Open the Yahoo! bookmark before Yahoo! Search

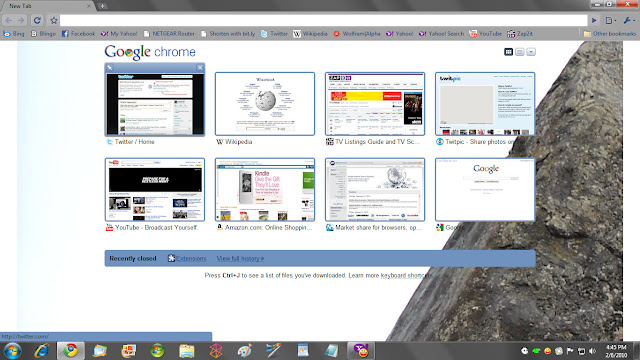tap(400, 33)
